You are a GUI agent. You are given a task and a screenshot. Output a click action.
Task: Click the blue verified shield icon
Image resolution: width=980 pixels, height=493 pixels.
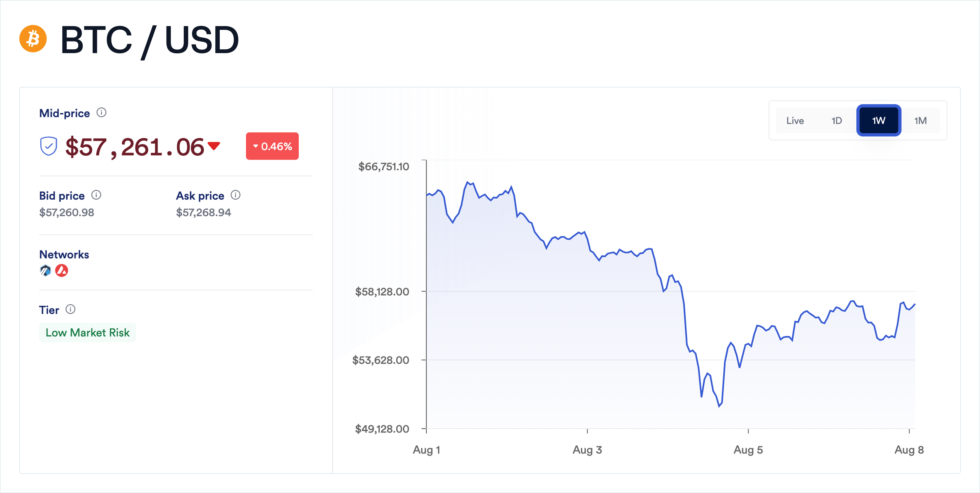[x=49, y=146]
